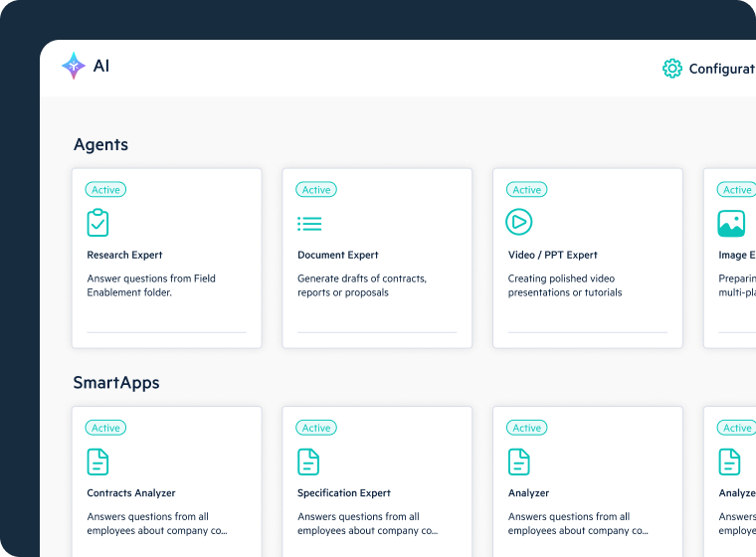Click the Video / PPT Expert play icon
The image size is (756, 557).
coord(519,222)
